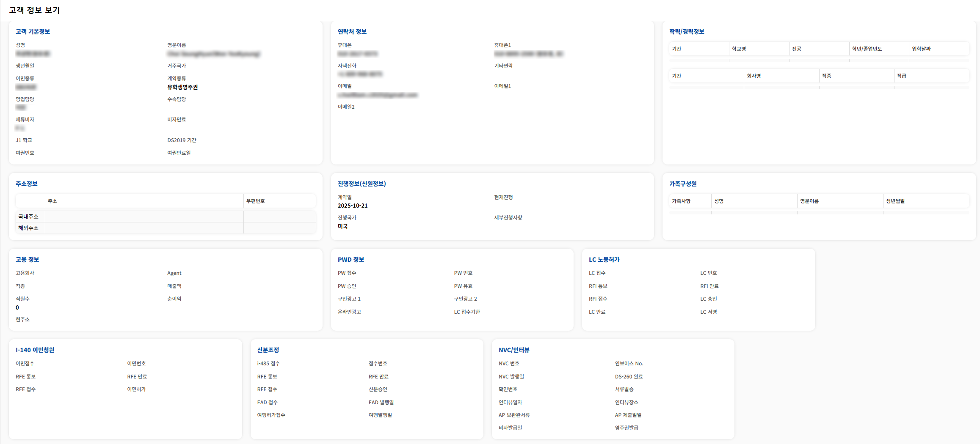Screen dimensions: 980x444
Task: Select the 연락처 정보 section title
Action: pyautogui.click(x=352, y=32)
